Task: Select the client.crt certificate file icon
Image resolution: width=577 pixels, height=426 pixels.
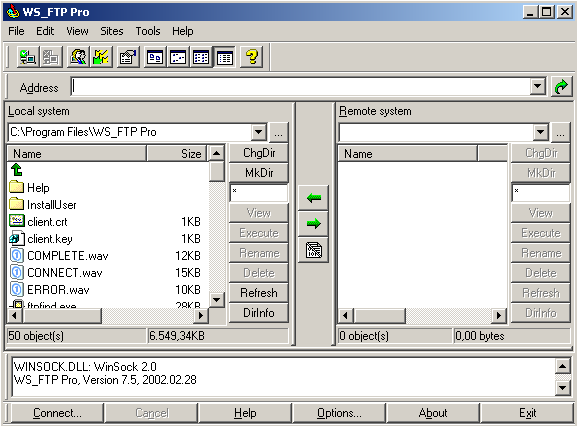Action: coord(17,221)
